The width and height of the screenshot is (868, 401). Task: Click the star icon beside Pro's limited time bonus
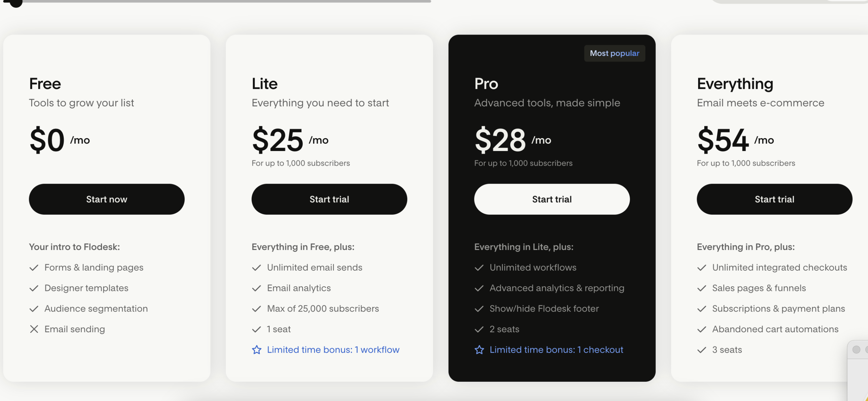pos(479,350)
